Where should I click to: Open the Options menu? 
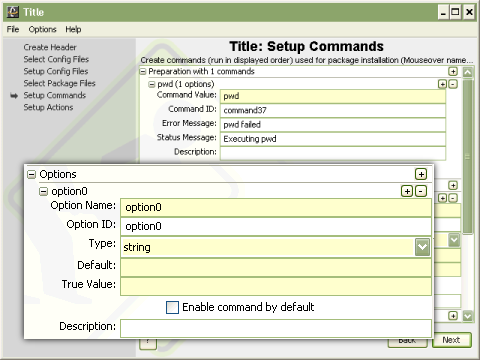click(42, 29)
